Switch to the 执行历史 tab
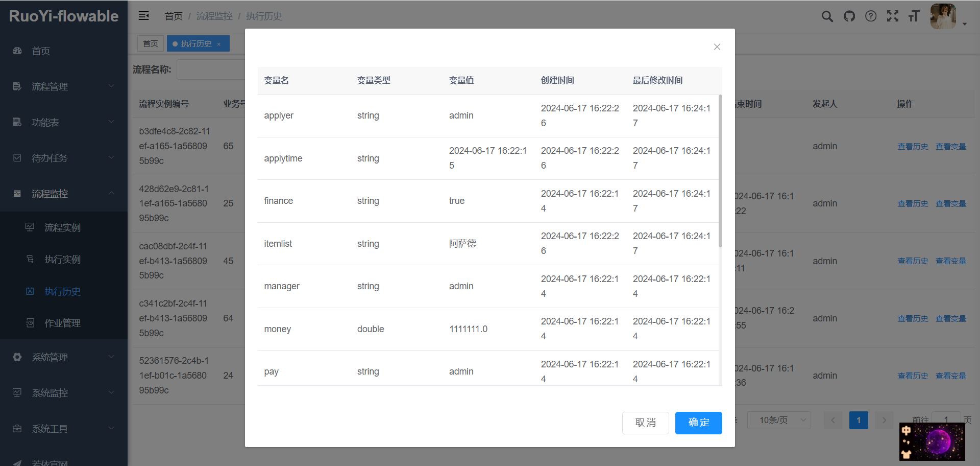 point(194,43)
